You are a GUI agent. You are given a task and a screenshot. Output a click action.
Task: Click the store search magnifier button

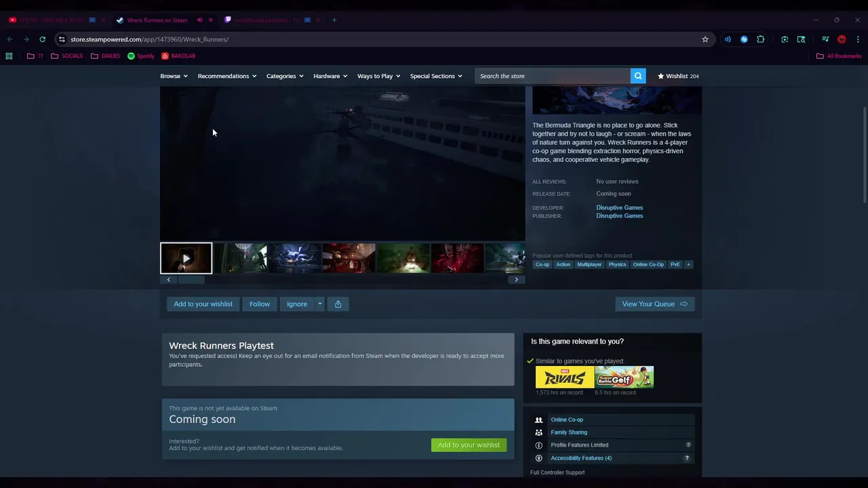coord(638,76)
